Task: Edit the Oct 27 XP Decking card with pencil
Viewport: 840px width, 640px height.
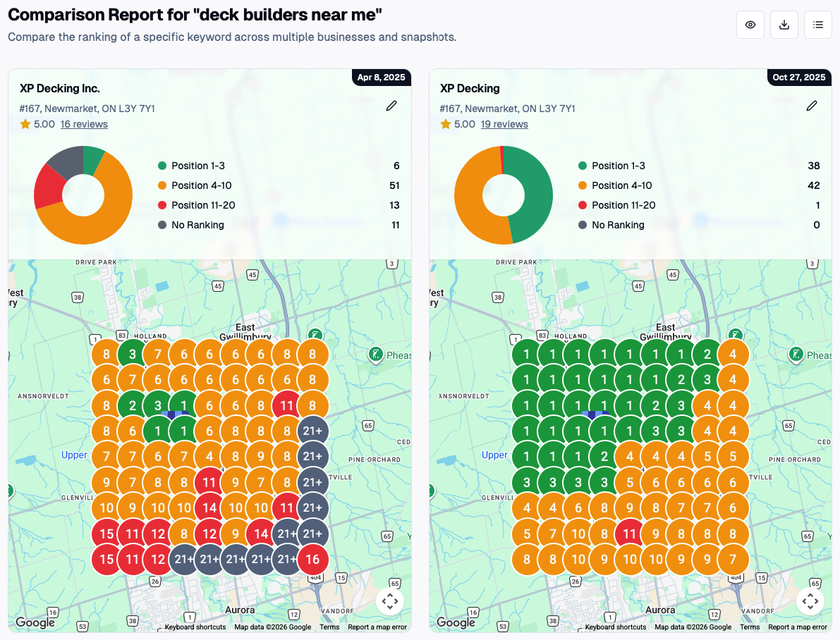Action: [x=812, y=106]
